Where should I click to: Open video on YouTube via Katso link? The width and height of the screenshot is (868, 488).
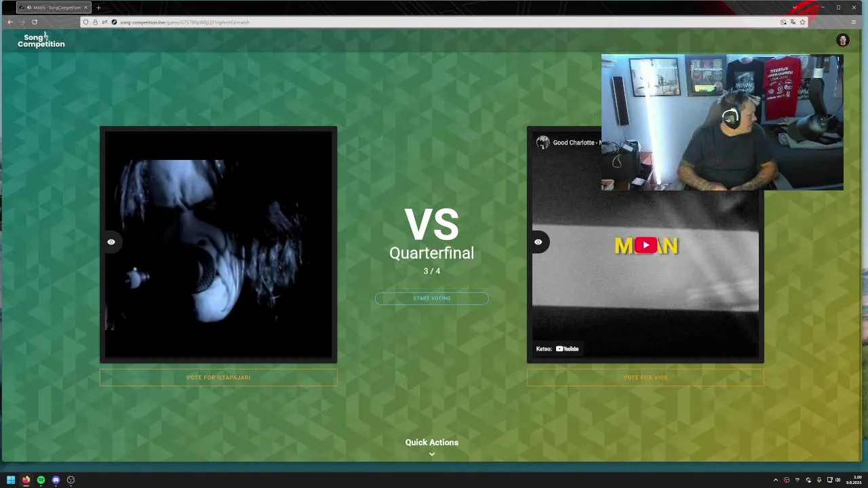(557, 349)
